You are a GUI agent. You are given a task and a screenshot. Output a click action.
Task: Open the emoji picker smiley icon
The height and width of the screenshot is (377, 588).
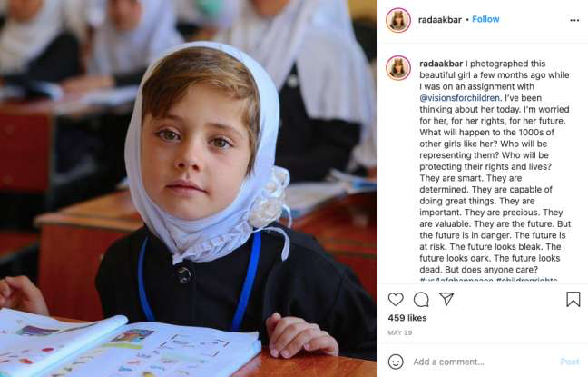pyautogui.click(x=396, y=362)
